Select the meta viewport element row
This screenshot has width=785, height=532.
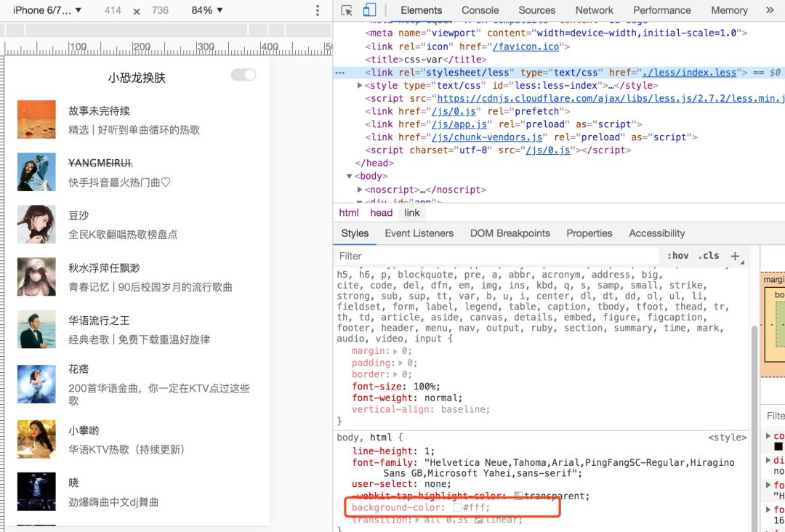(556, 33)
